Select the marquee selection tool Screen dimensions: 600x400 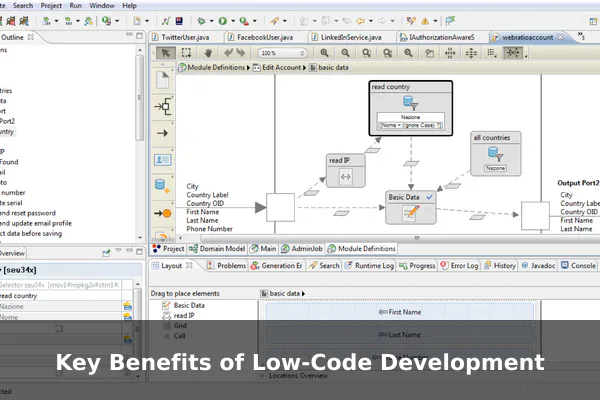[x=186, y=53]
